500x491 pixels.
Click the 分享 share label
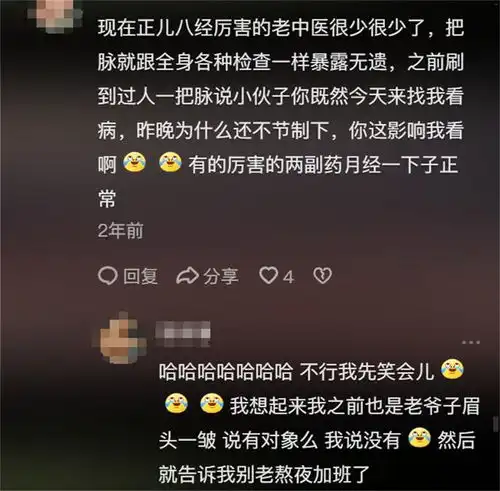221,276
